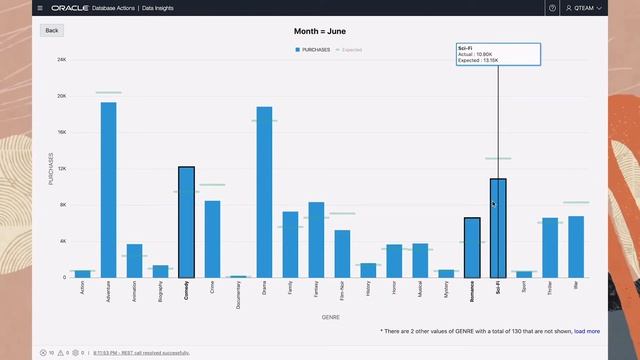Select the highlighted Romance bar
640x360 pixels.
[x=472, y=248]
